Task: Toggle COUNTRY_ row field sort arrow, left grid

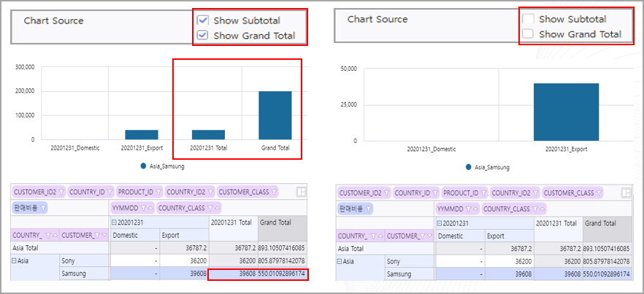Action: [x=55, y=236]
